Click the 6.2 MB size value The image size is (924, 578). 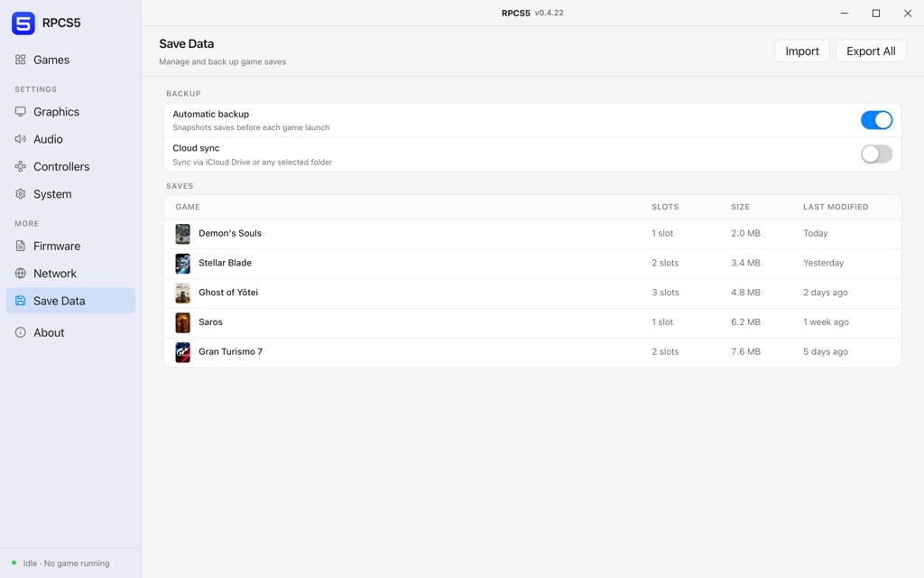pos(745,322)
